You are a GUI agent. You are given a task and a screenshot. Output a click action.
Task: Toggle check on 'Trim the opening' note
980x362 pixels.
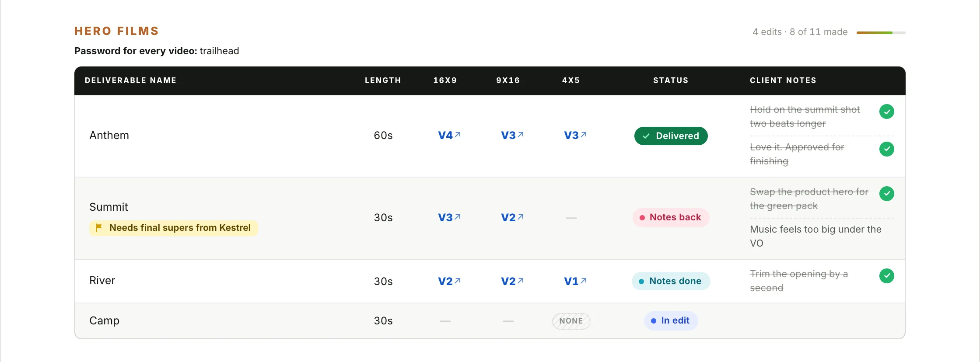(887, 276)
